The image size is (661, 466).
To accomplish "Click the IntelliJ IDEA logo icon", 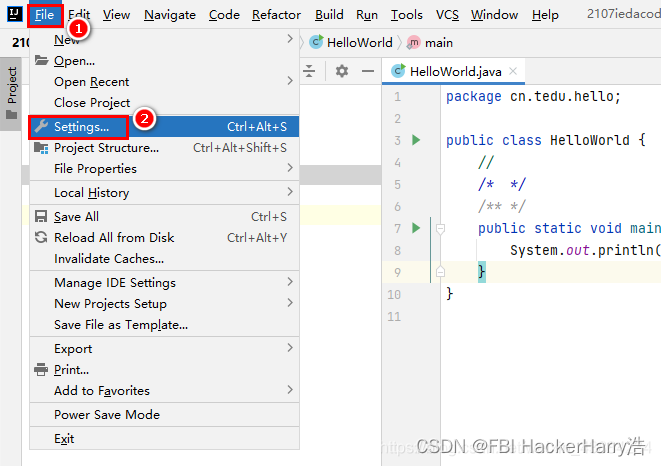I will 14,14.
